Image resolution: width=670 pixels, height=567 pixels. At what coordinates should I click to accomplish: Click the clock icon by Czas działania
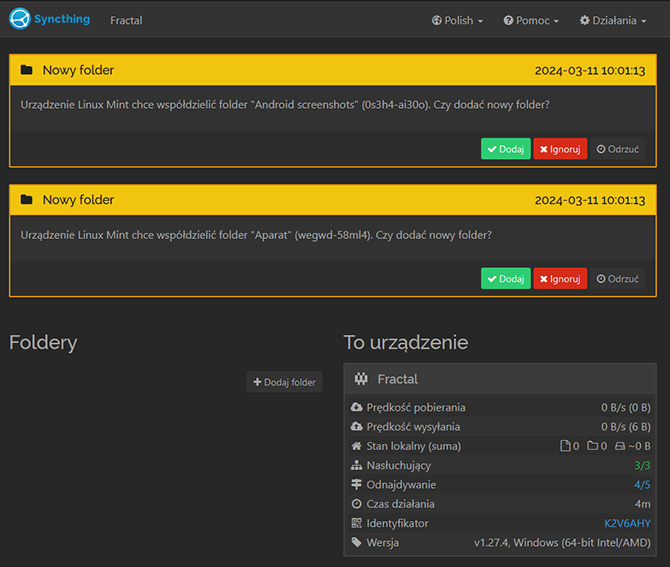356,504
